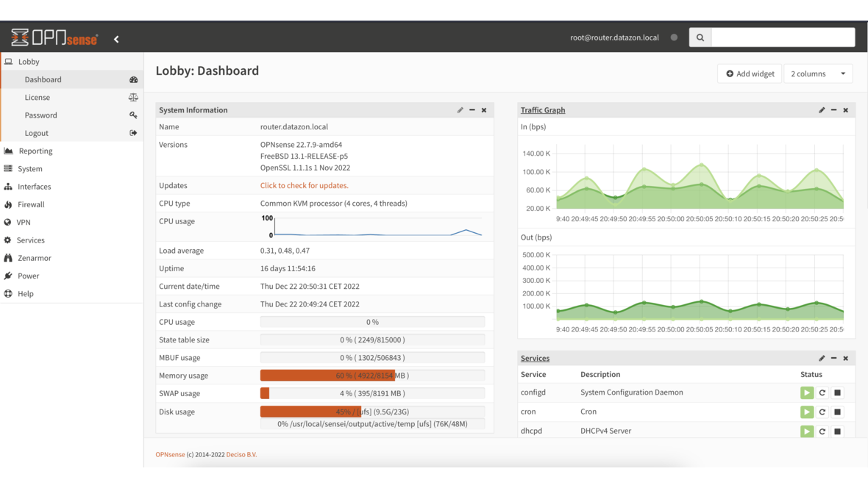Click the Memory usage progress bar

[x=371, y=375]
